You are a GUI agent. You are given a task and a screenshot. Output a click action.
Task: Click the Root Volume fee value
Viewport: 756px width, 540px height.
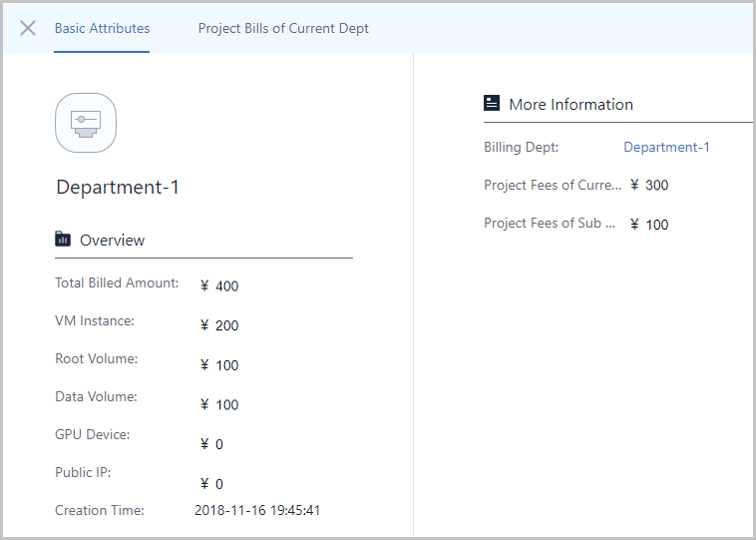point(219,365)
